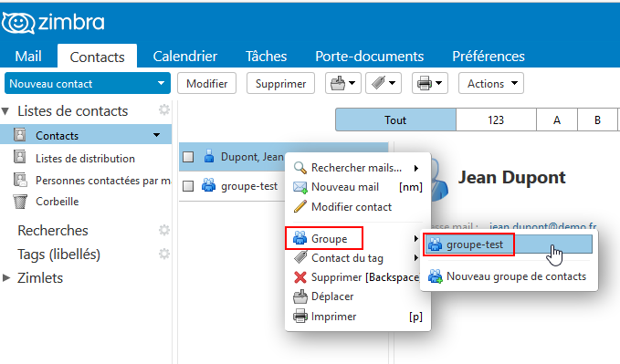Viewport: 620px width, 364px height.
Task: Expand the Rechercher mails submenu arrow
Action: 416,168
